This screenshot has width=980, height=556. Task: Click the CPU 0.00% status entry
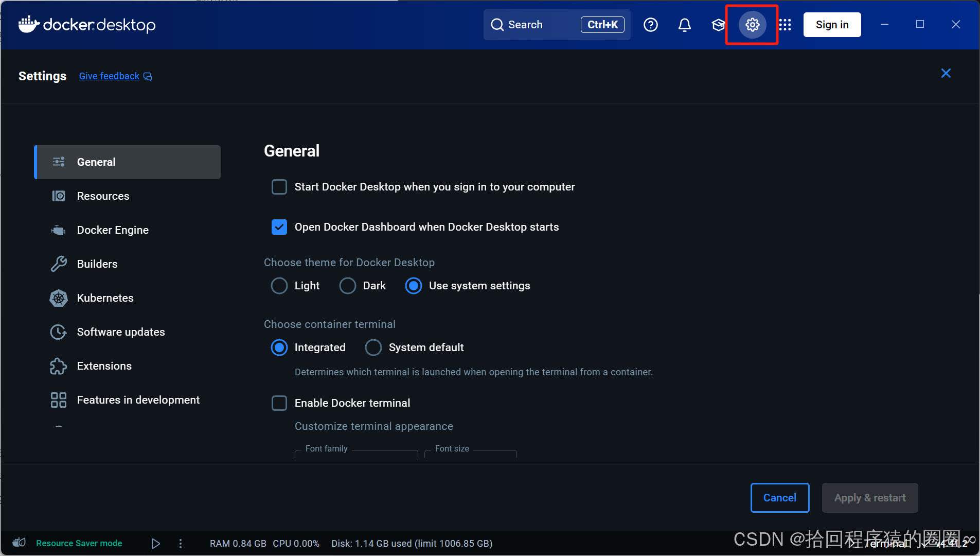point(296,543)
